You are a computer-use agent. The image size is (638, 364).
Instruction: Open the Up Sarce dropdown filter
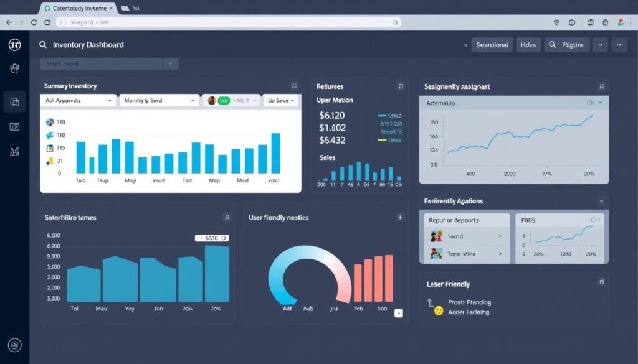pyautogui.click(x=280, y=100)
